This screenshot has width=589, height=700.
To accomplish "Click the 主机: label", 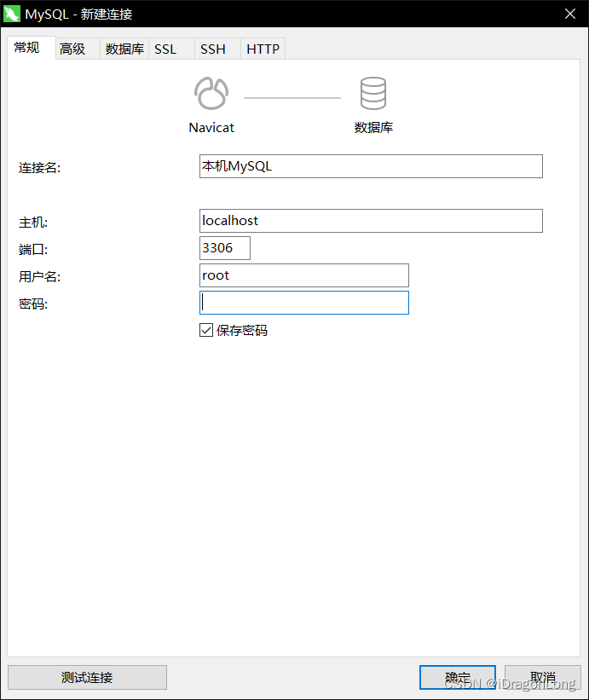I will pyautogui.click(x=33, y=223).
